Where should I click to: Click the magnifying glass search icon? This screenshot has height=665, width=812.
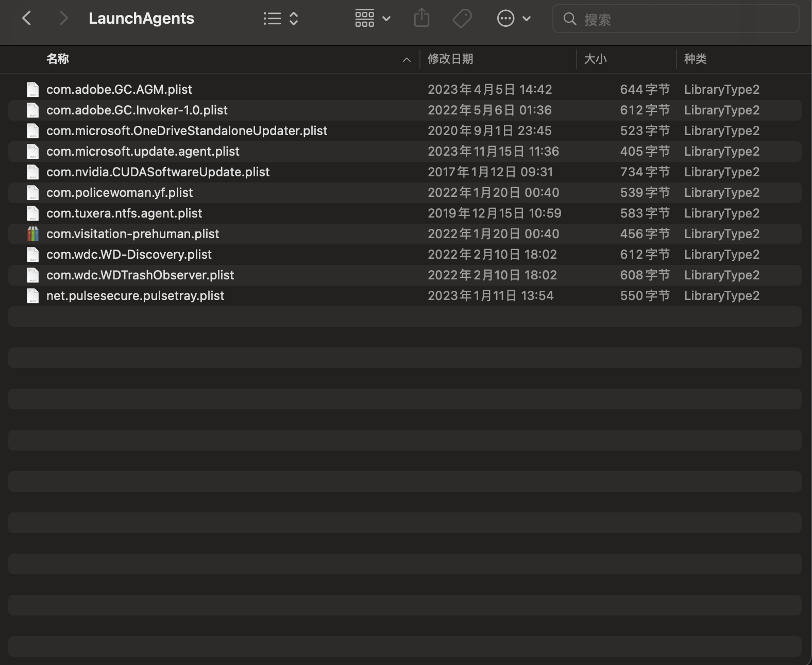coord(569,19)
